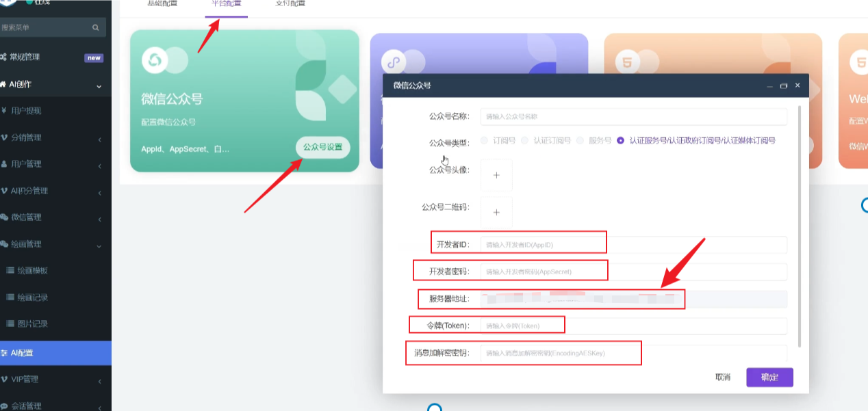Click the list icon beside 绘画记录

(x=10, y=297)
